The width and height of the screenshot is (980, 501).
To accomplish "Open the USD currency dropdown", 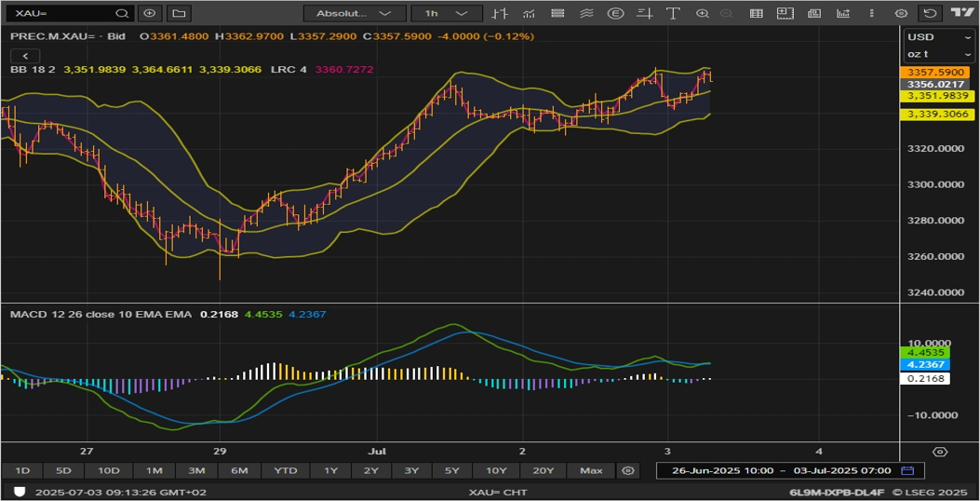I will tap(938, 37).
